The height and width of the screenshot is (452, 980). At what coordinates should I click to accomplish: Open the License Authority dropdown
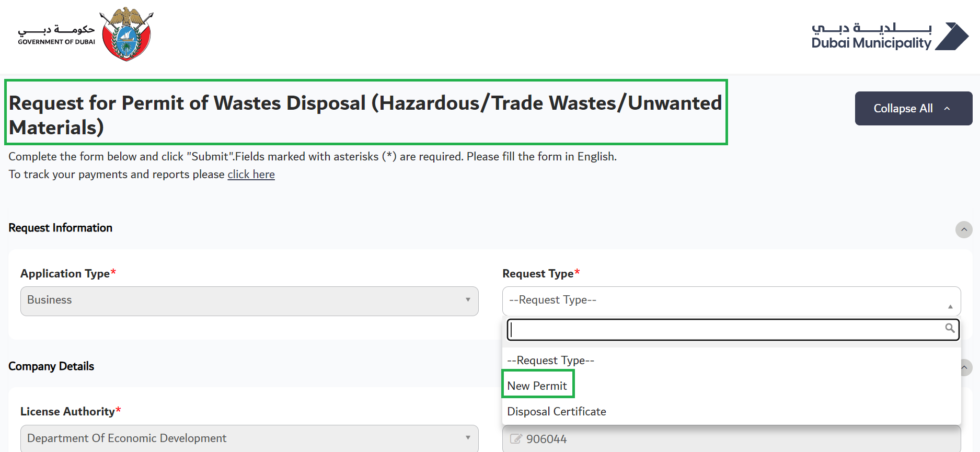248,438
